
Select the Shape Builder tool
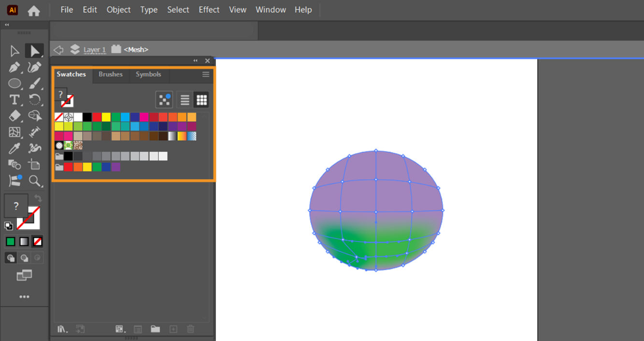point(14,164)
